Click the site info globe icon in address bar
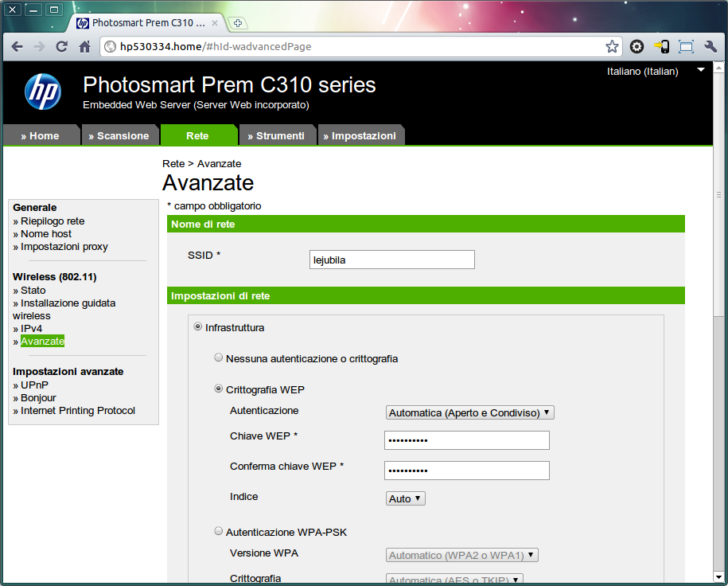 click(x=110, y=46)
